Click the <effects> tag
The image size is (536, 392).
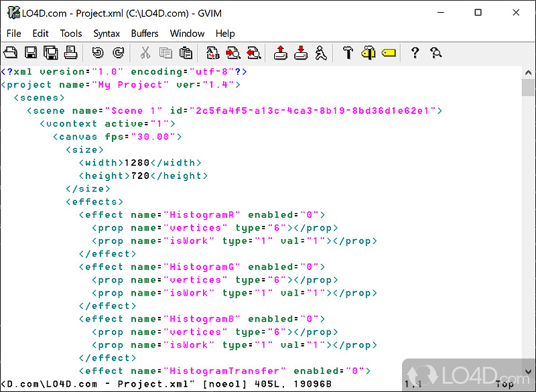pos(94,202)
